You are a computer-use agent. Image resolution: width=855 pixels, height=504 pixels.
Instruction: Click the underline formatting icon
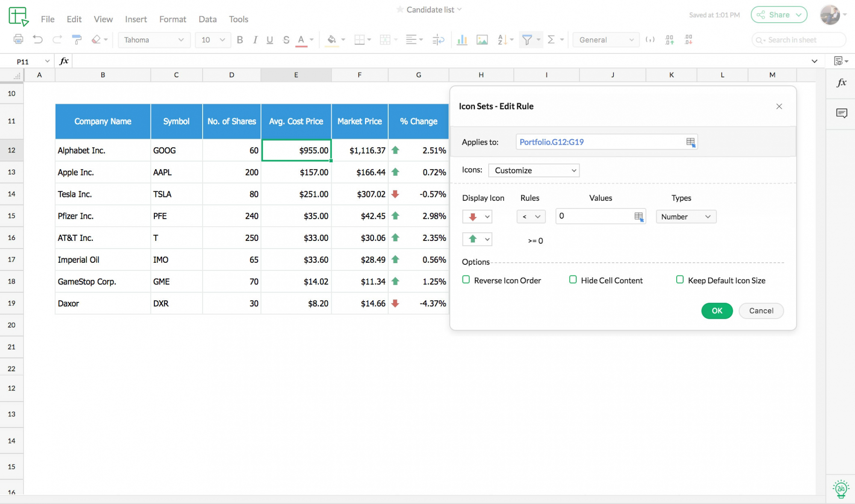(270, 40)
